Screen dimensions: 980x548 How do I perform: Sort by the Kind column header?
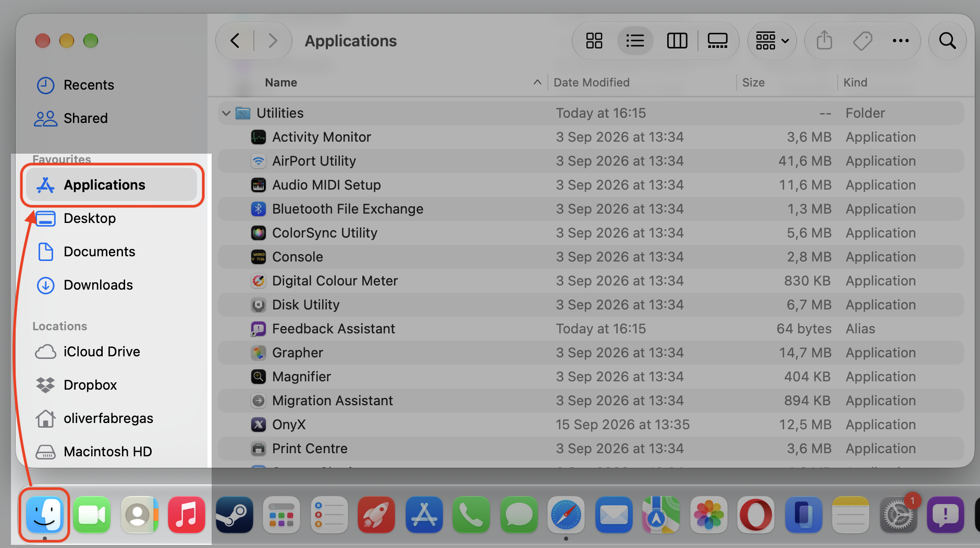[x=855, y=82]
